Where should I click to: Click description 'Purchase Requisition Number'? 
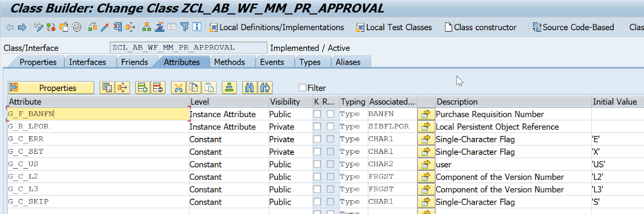pyautogui.click(x=490, y=114)
